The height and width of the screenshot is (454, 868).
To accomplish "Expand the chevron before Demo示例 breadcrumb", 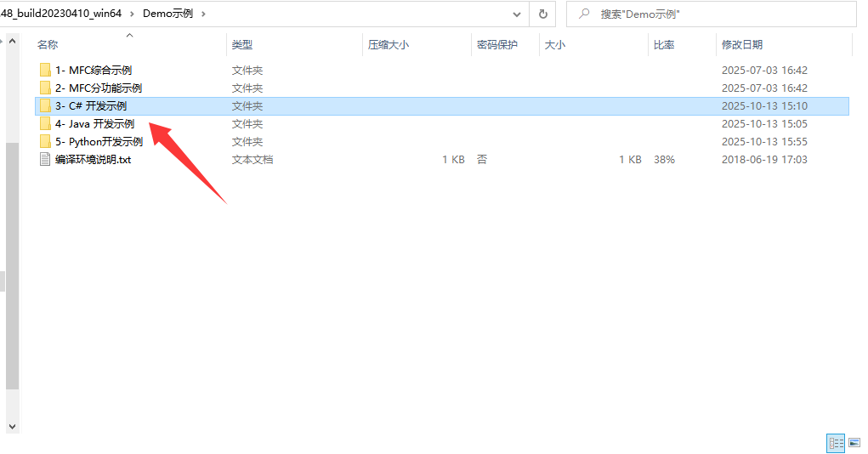I will 133,14.
